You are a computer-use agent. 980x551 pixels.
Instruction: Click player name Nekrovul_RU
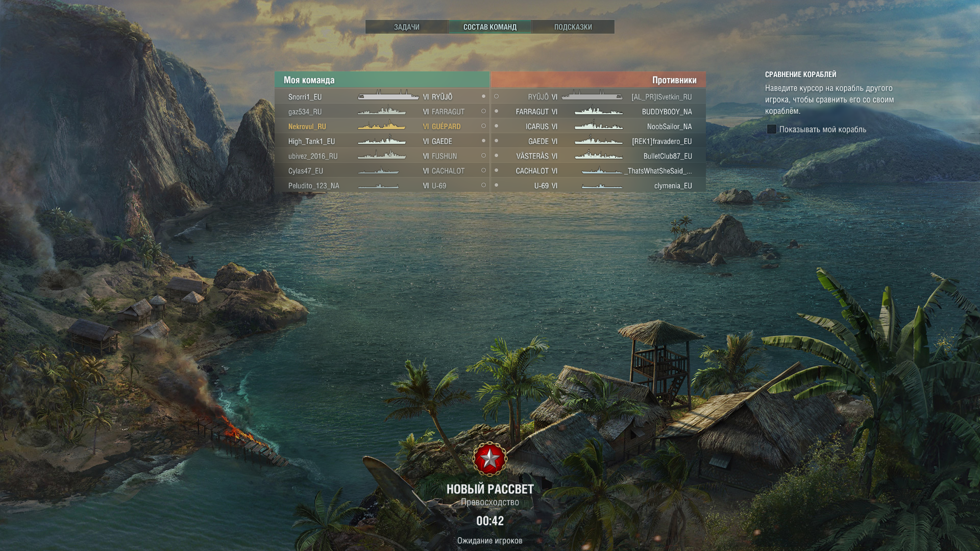coord(307,127)
